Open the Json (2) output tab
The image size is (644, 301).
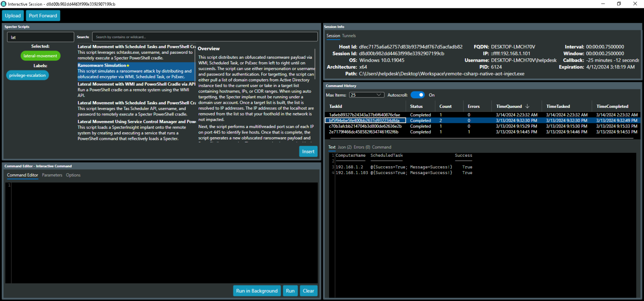pyautogui.click(x=345, y=147)
